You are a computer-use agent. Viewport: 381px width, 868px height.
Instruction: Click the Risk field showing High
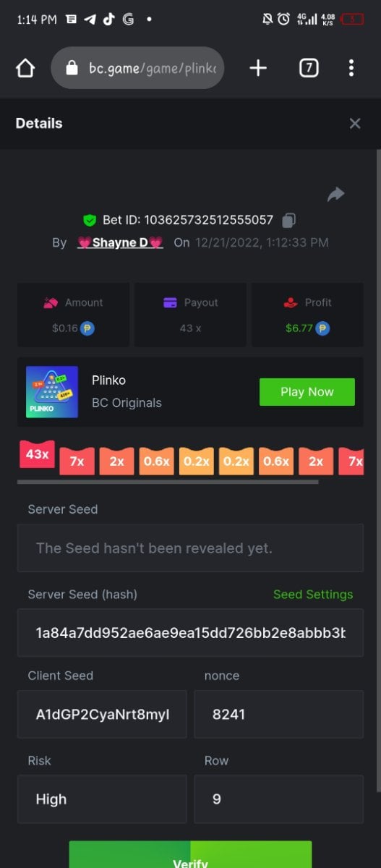tap(102, 799)
